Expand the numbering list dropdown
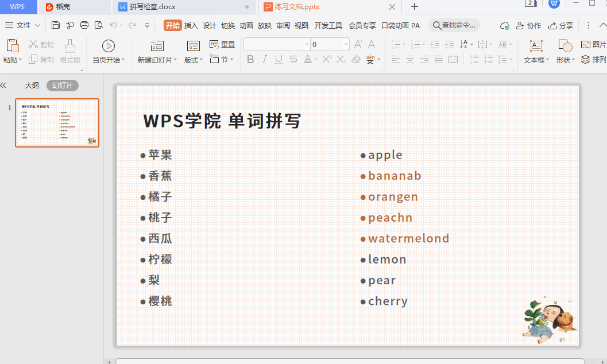Viewport: 607px width, 364px height. click(423, 44)
